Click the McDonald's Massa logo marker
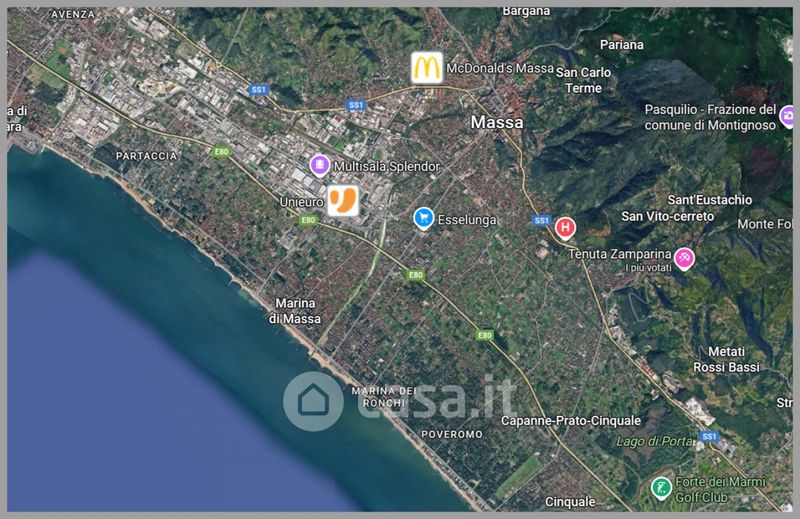The image size is (800, 519). (427, 67)
